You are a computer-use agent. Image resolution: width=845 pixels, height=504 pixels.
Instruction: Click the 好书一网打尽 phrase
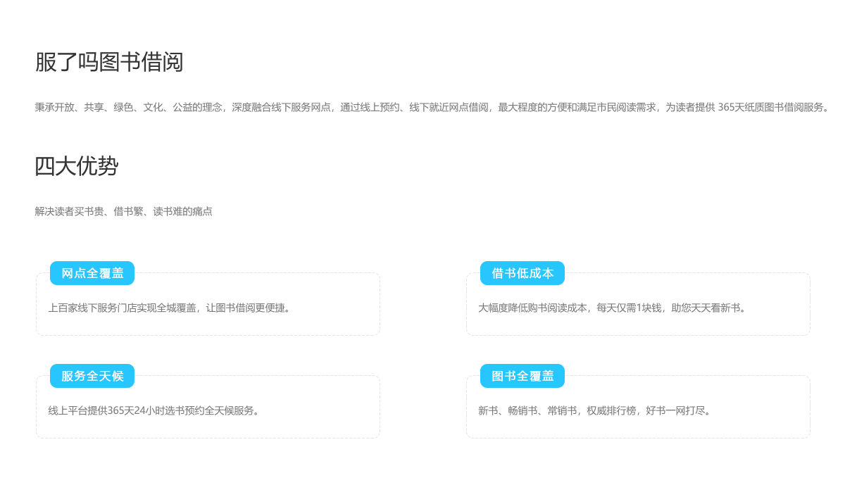[675, 410]
